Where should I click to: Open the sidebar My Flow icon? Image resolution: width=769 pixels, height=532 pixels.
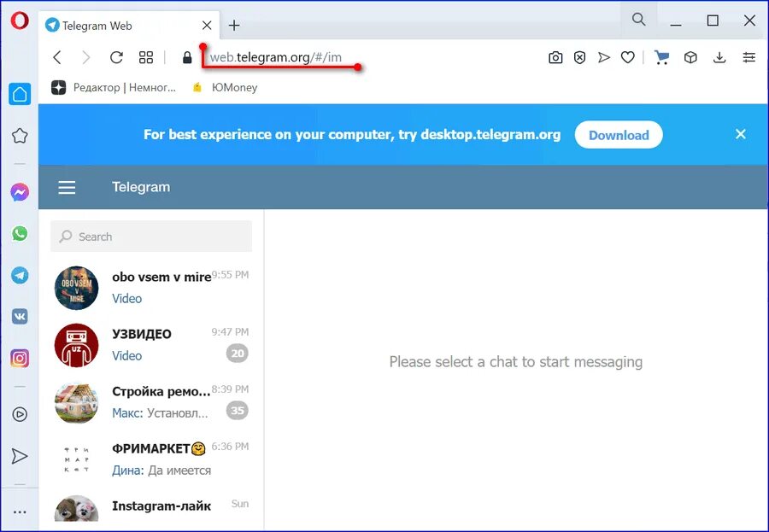coord(20,456)
